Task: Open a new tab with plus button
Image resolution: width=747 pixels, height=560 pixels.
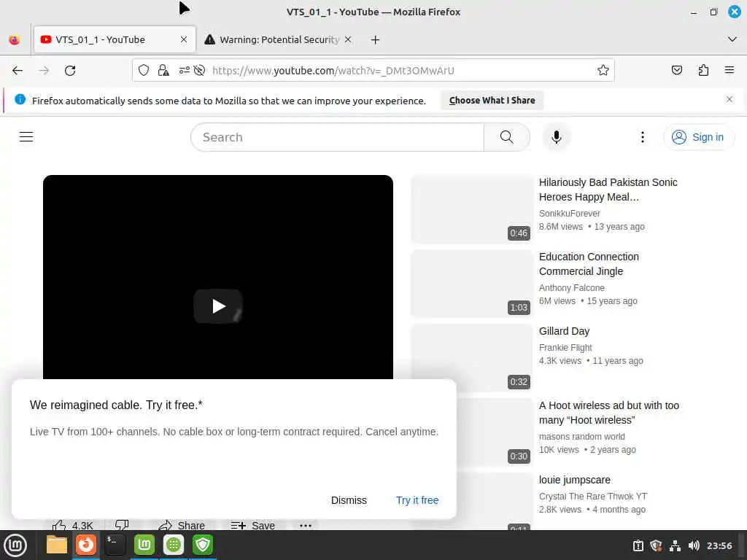Action: coord(376,39)
